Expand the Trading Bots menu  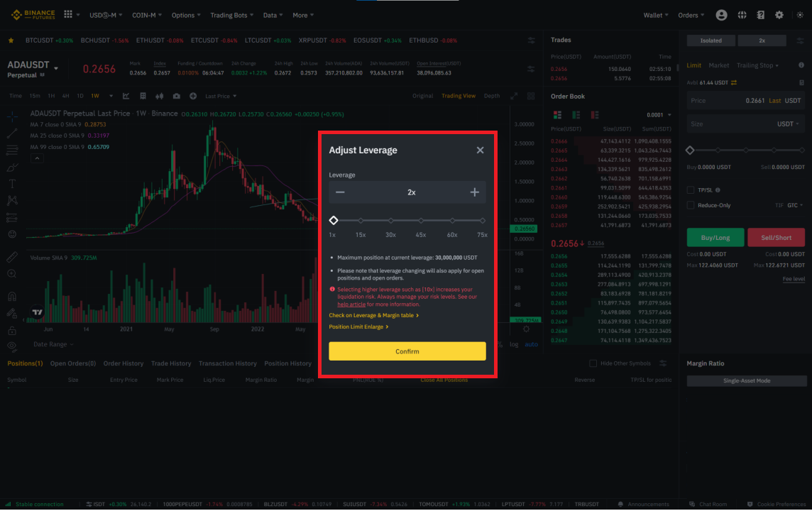tap(231, 15)
